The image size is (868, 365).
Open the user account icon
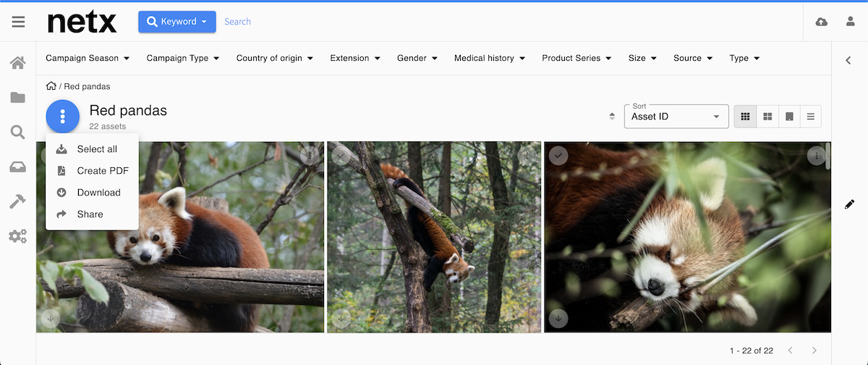(851, 22)
